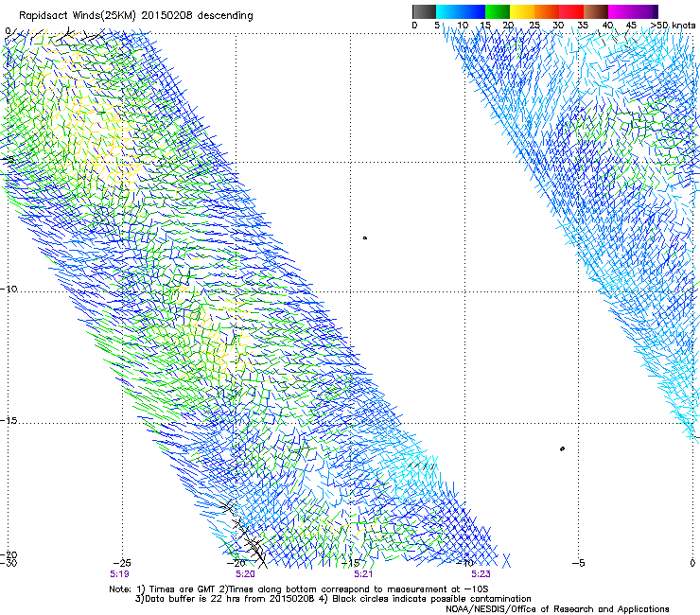
Task: Click the orange 25-30 knots legend segment
Action: 547,11
